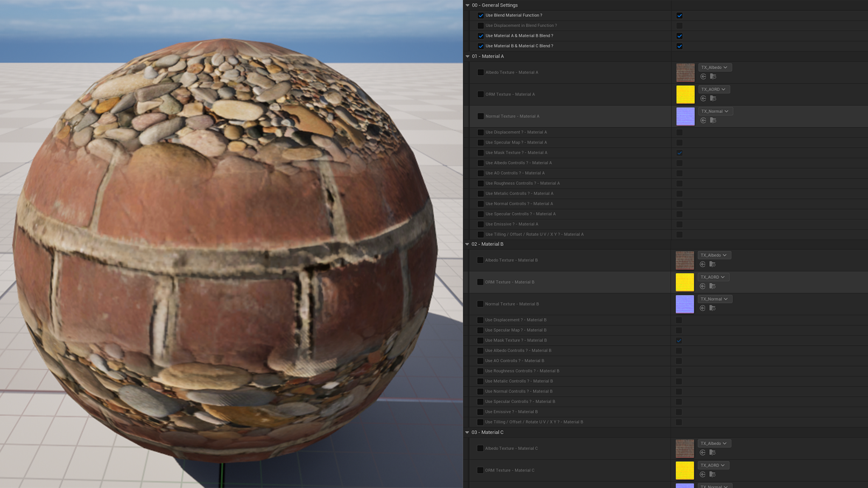The height and width of the screenshot is (488, 868).
Task: Collapse the 00 - General Settings category
Action: tap(467, 5)
